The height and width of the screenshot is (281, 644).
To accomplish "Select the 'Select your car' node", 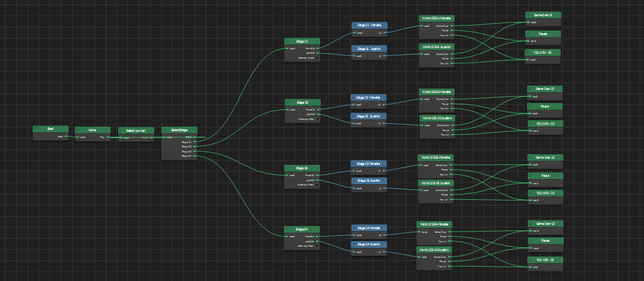I will [x=136, y=131].
